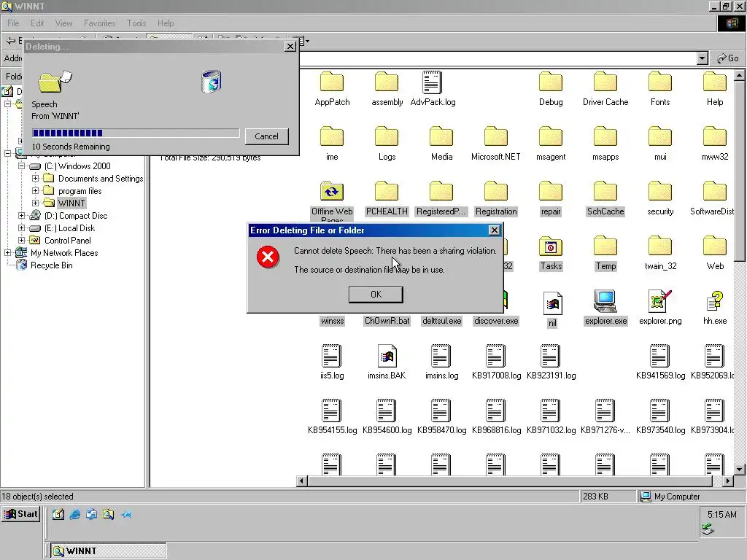747x560 pixels.
Task: Select the twain_32 folder icon
Action: [659, 246]
